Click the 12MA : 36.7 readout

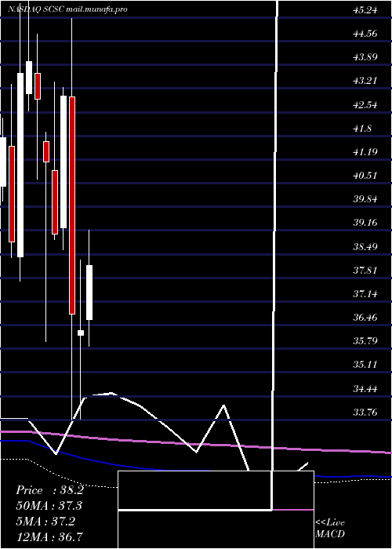tap(49, 536)
